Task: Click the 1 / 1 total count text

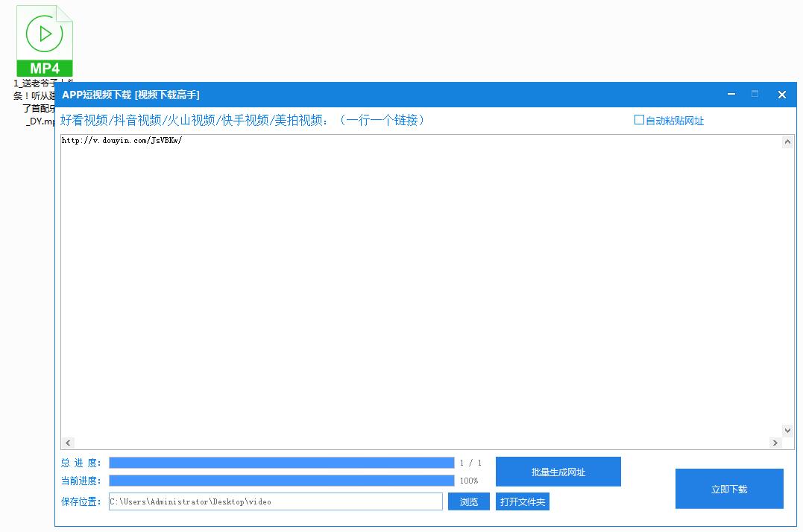Action: pyautogui.click(x=470, y=463)
